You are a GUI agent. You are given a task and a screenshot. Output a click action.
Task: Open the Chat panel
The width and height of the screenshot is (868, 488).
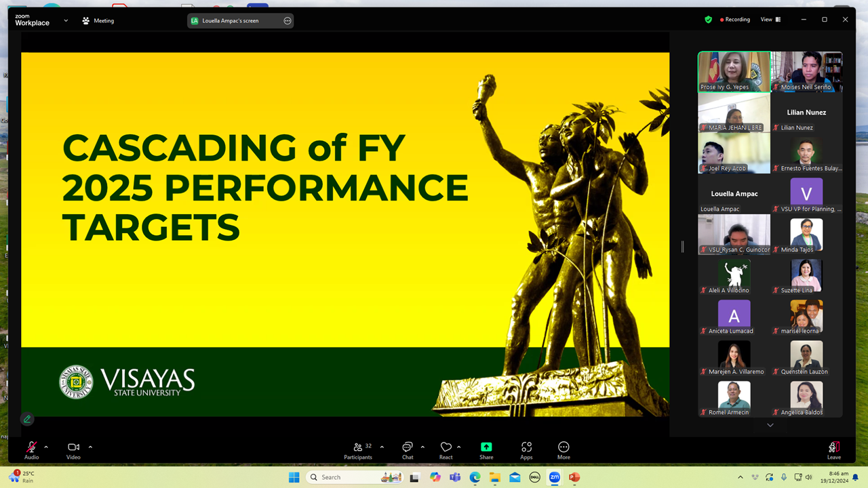407,449
